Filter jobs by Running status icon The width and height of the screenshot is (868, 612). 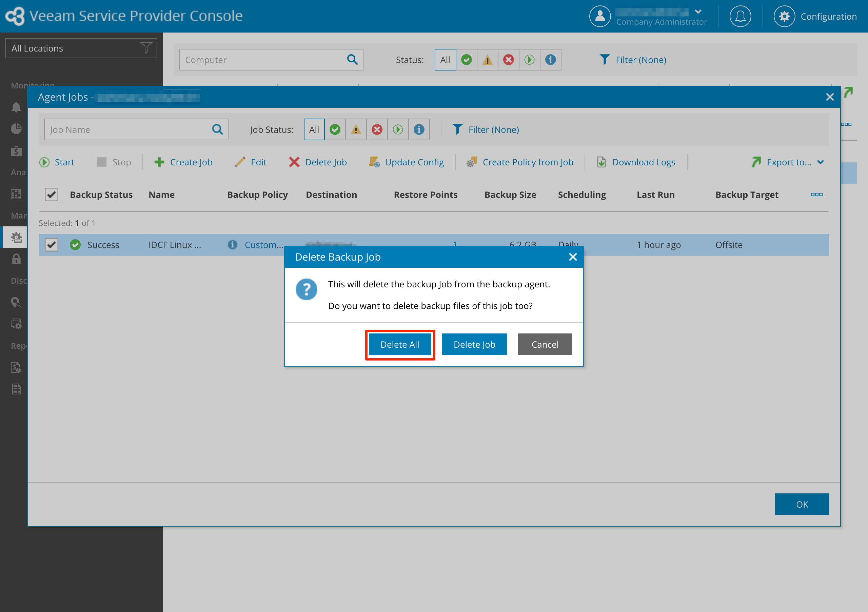(398, 129)
